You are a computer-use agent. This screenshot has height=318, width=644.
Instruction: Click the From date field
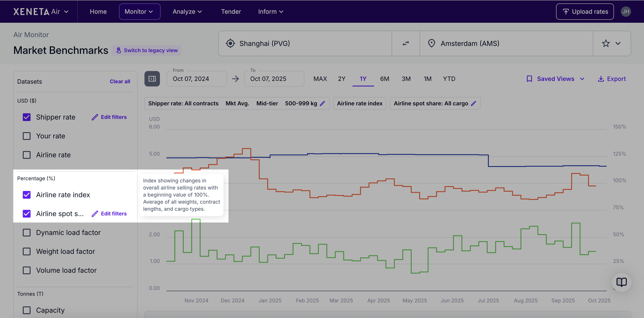coord(196,79)
